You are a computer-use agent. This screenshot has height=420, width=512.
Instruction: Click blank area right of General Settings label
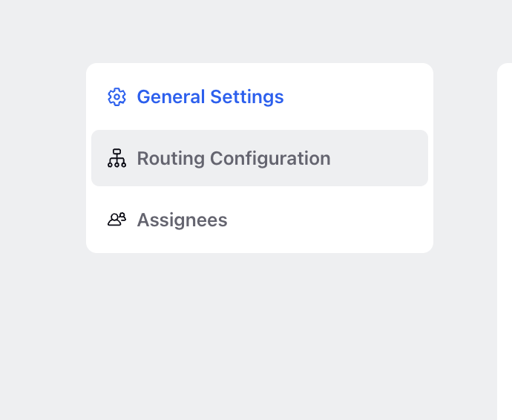coord(356,96)
